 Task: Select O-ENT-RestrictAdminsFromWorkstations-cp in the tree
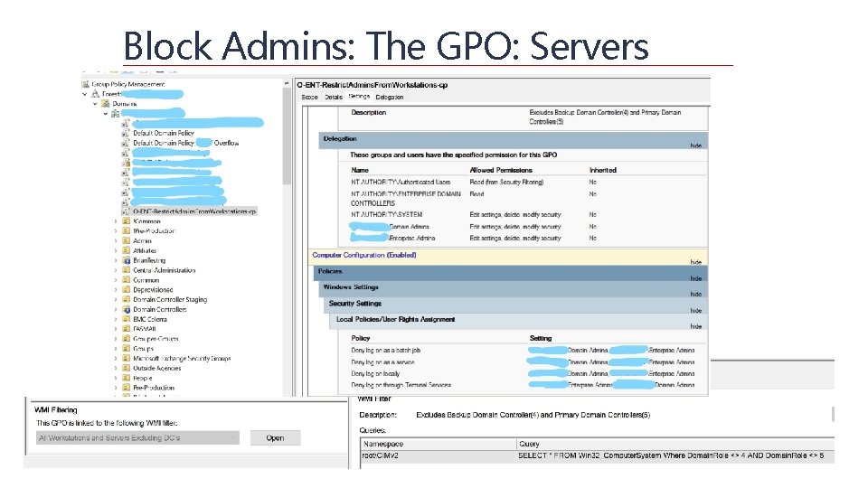pyautogui.click(x=194, y=211)
